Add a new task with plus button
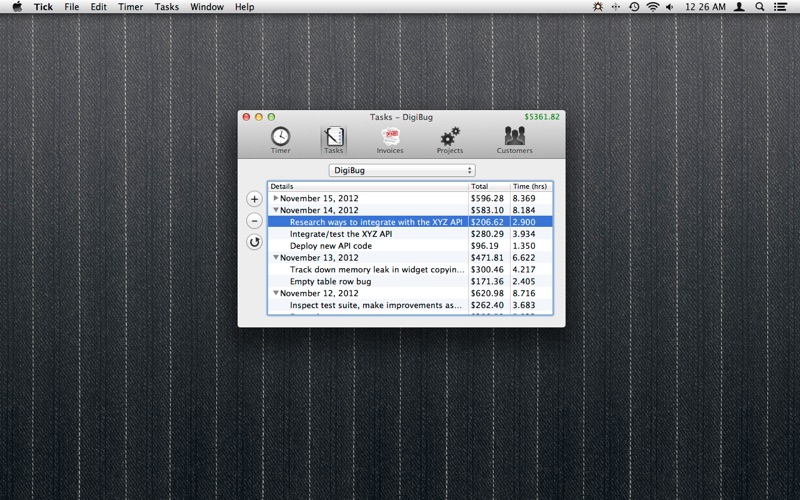The height and width of the screenshot is (500, 800). coord(254,199)
